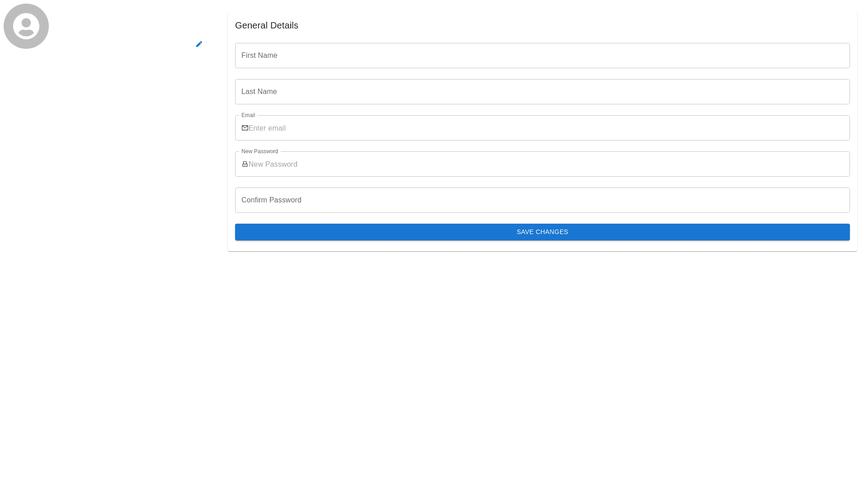Click the Last Name placeholder label
Screen dimensions: 868x488
pos(259,92)
